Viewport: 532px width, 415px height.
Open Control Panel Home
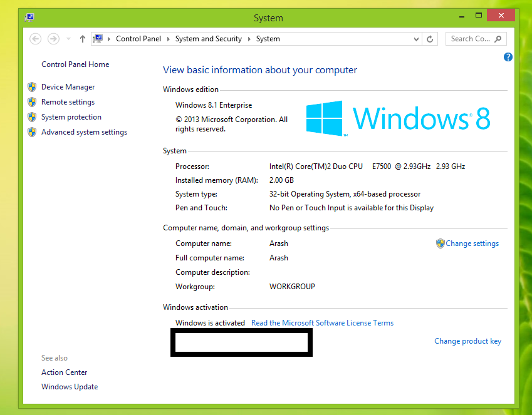pyautogui.click(x=75, y=64)
